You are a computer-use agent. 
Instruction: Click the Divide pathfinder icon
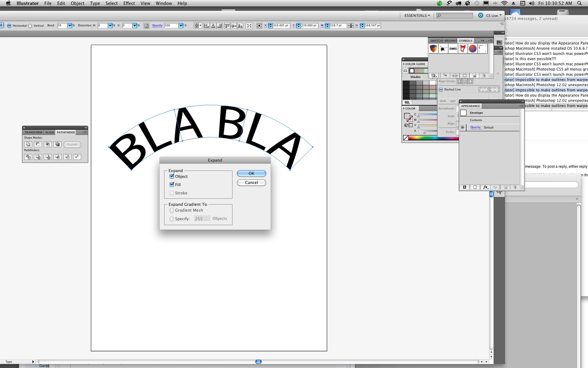[x=28, y=157]
